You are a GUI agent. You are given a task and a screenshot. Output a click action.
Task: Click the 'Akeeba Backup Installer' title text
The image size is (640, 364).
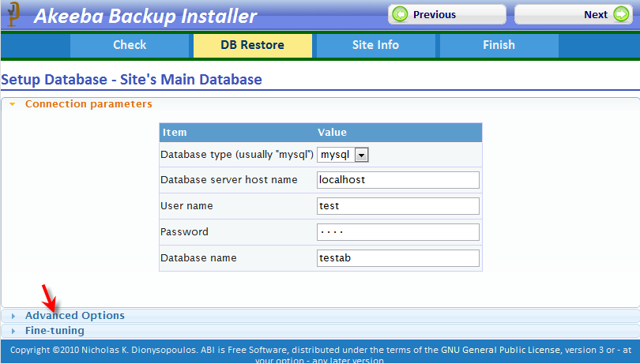coord(145,17)
